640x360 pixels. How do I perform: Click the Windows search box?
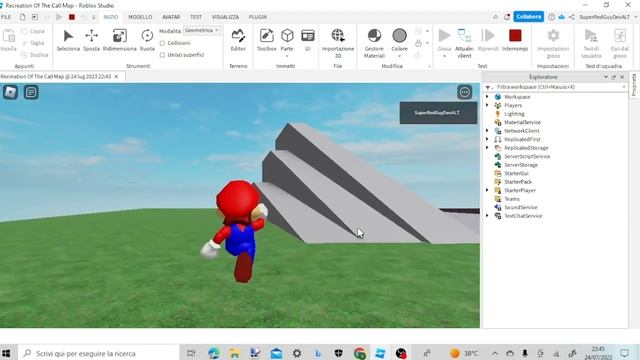99,353
